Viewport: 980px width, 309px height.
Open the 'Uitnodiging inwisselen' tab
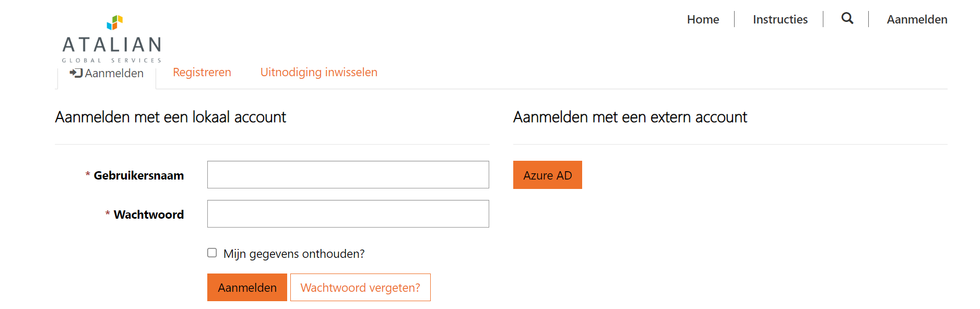click(318, 72)
